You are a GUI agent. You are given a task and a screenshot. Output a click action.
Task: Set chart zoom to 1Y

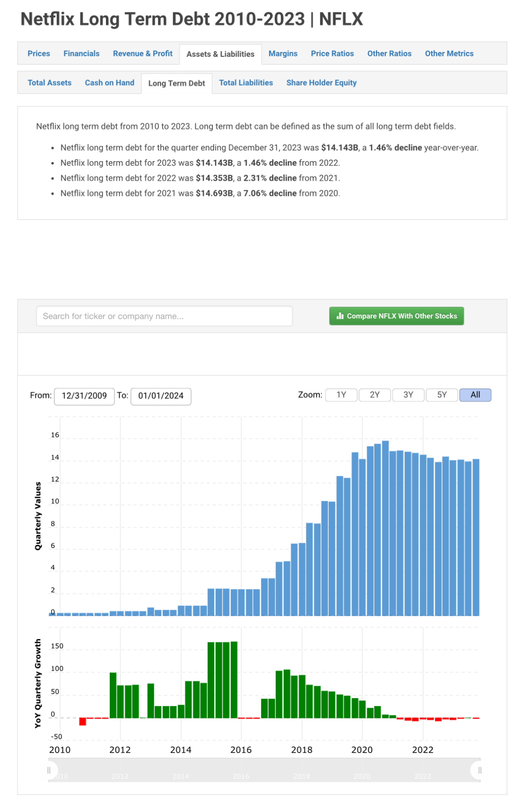(x=341, y=395)
